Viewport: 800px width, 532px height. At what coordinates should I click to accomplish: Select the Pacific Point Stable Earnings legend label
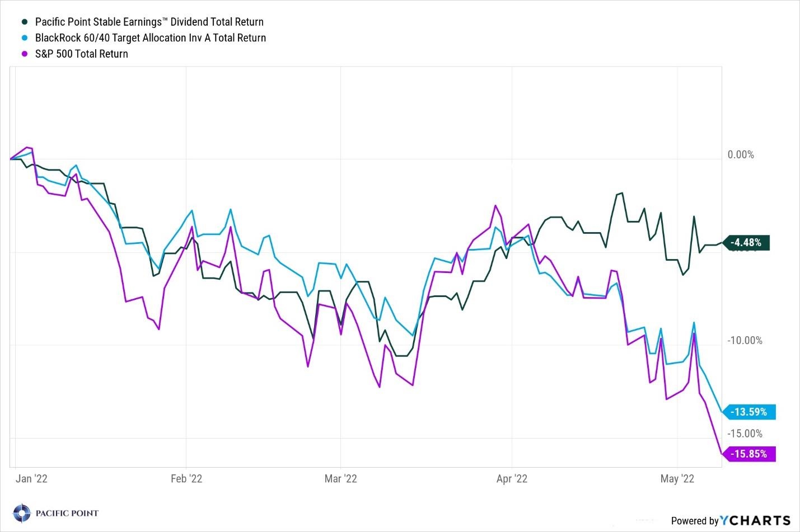coord(149,22)
